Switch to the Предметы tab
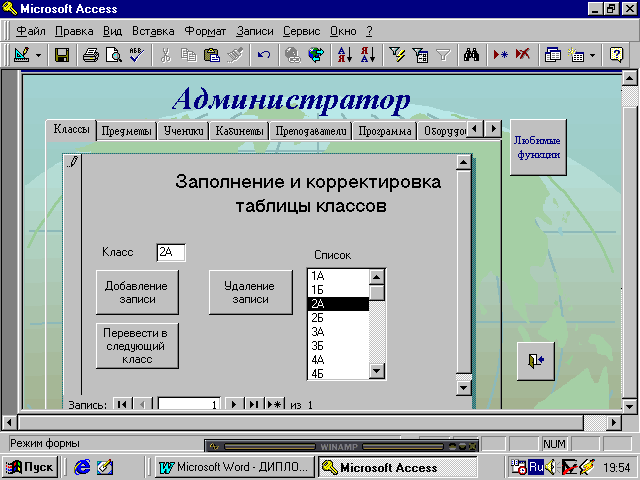This screenshot has height=480, width=640. 127,131
